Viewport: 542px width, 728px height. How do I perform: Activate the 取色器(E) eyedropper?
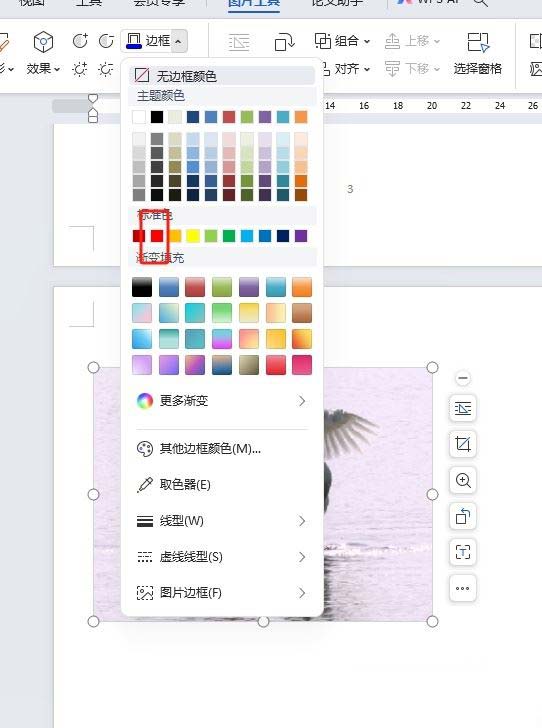pyautogui.click(x=222, y=485)
